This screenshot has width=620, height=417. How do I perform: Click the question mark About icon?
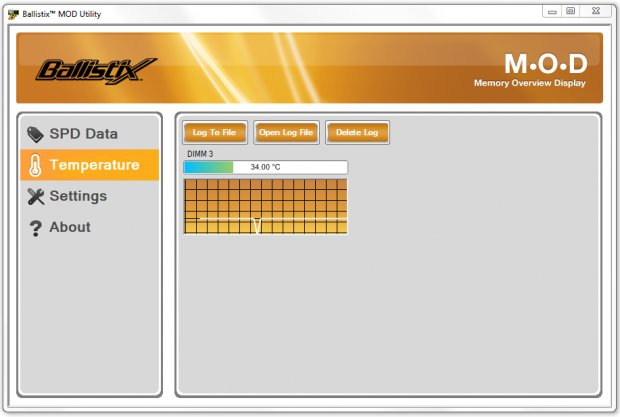point(35,228)
